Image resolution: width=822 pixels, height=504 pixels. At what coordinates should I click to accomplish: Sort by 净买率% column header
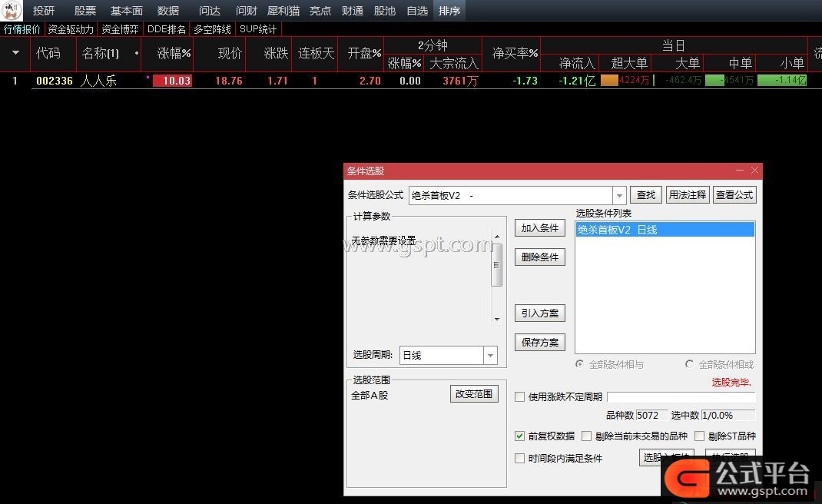[515, 53]
